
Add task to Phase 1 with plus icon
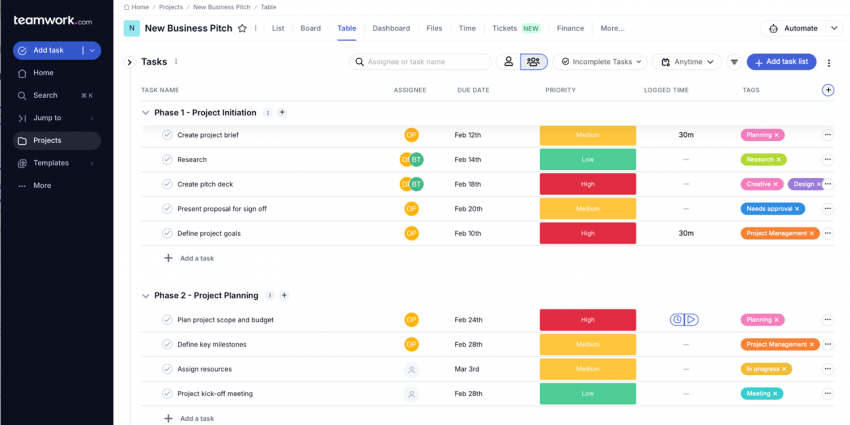point(282,113)
